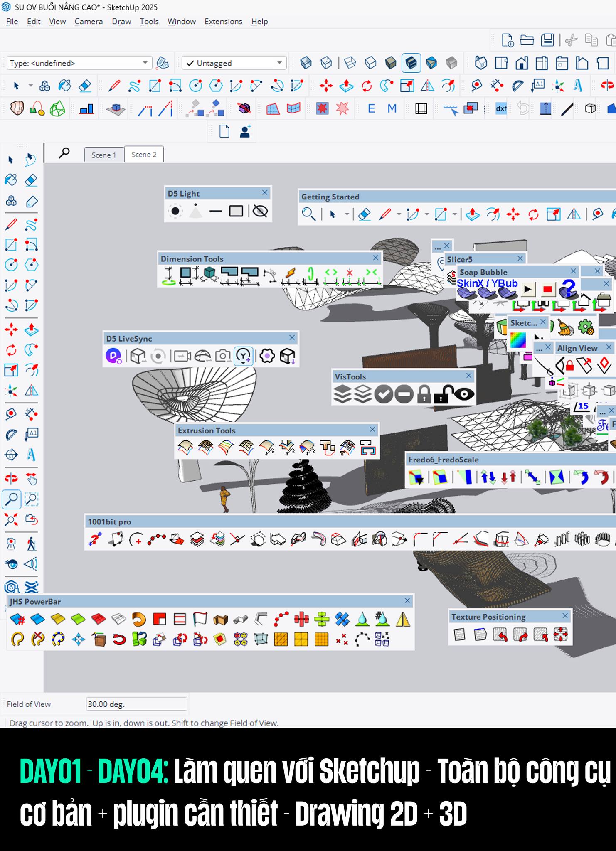
Task: Click the first Extrusion Tools icon
Action: (x=185, y=448)
